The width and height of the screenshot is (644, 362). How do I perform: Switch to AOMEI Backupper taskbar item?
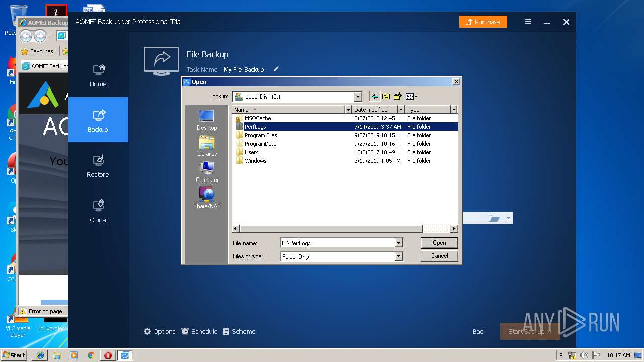coord(125,355)
